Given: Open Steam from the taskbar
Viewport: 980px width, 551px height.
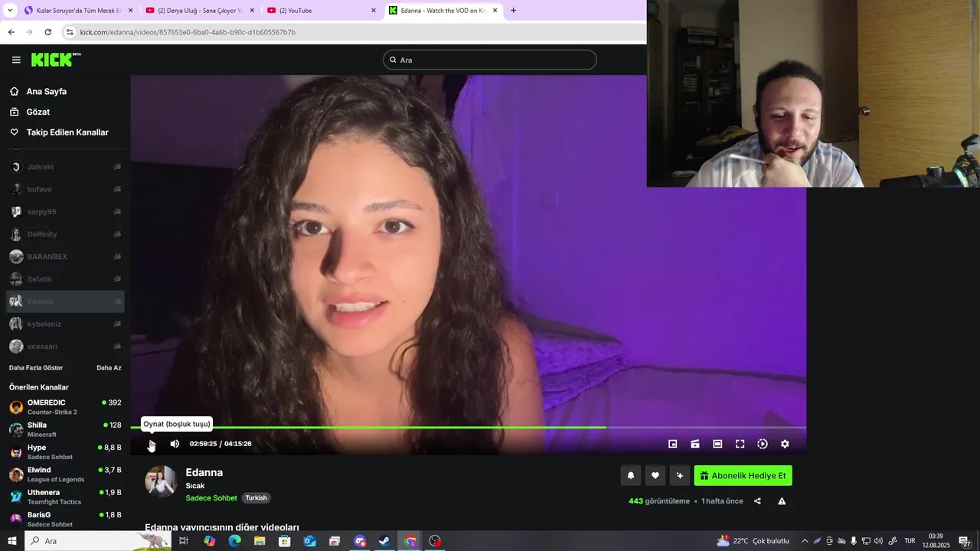Looking at the screenshot, I should click(x=384, y=541).
